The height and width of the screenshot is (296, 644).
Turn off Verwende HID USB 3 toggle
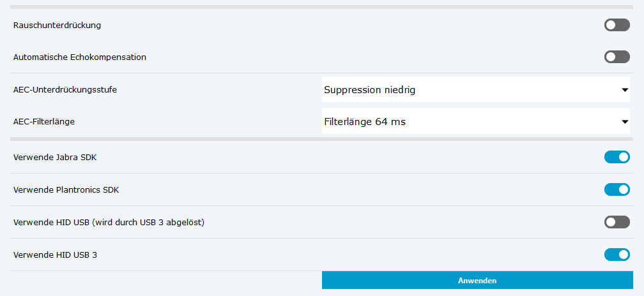point(617,255)
